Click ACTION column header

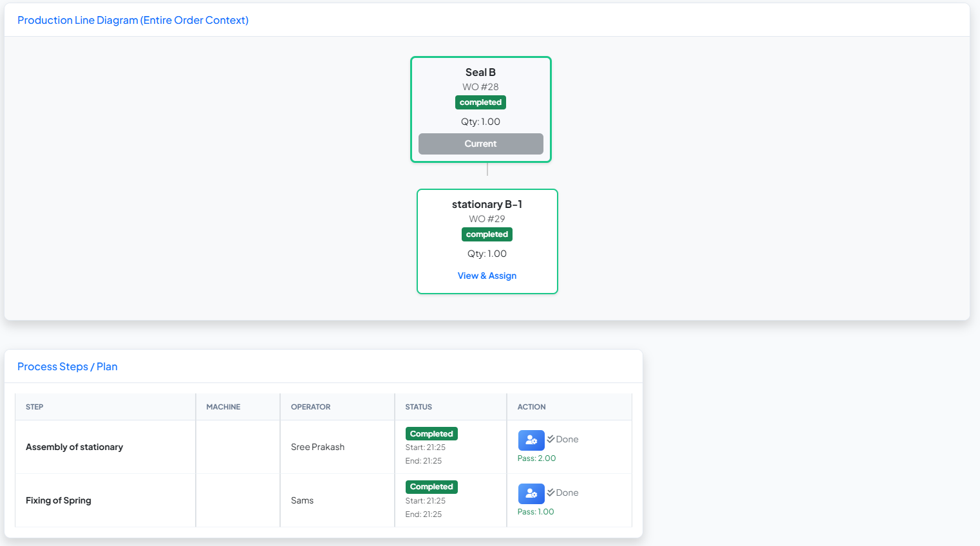[531, 407]
